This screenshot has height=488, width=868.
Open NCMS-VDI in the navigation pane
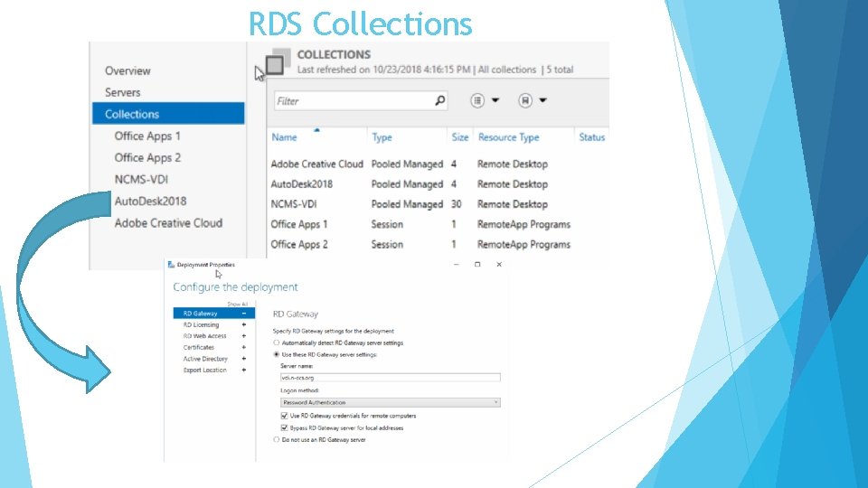[x=141, y=179]
